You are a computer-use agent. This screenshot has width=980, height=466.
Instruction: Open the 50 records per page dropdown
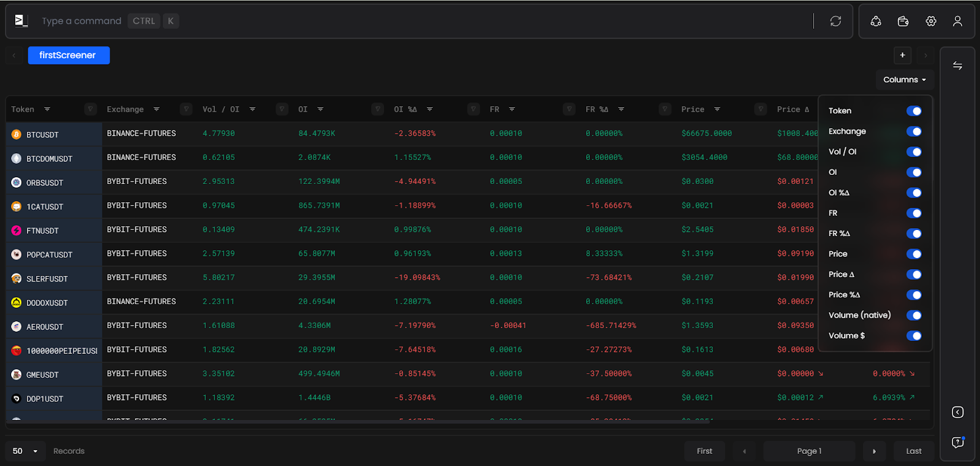tap(25, 451)
